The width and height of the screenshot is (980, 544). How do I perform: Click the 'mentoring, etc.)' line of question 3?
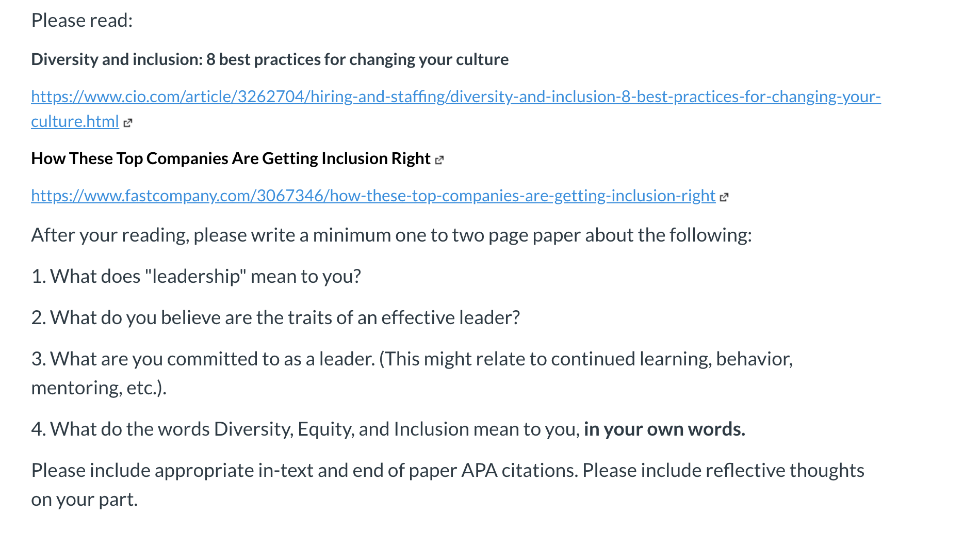[99, 388]
